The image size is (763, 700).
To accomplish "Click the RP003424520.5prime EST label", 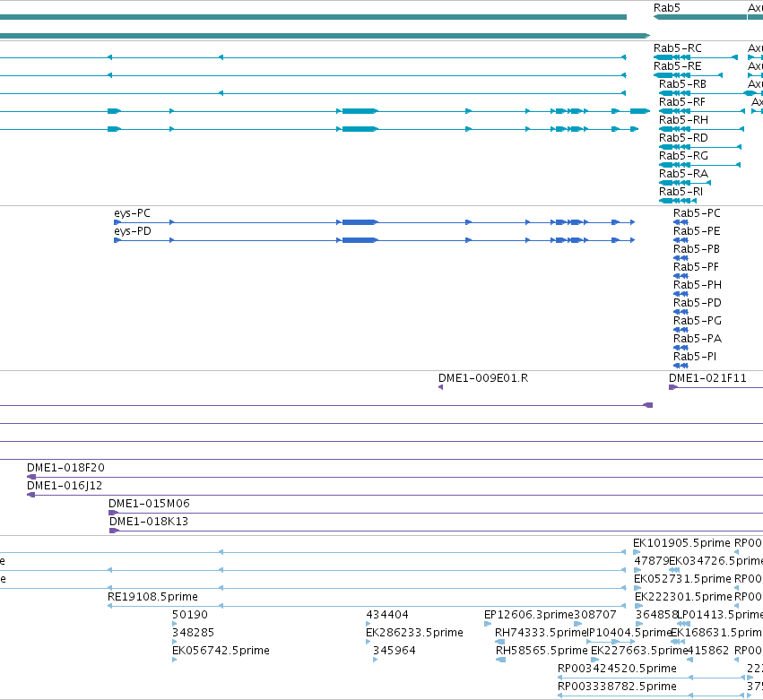I will point(617,670).
